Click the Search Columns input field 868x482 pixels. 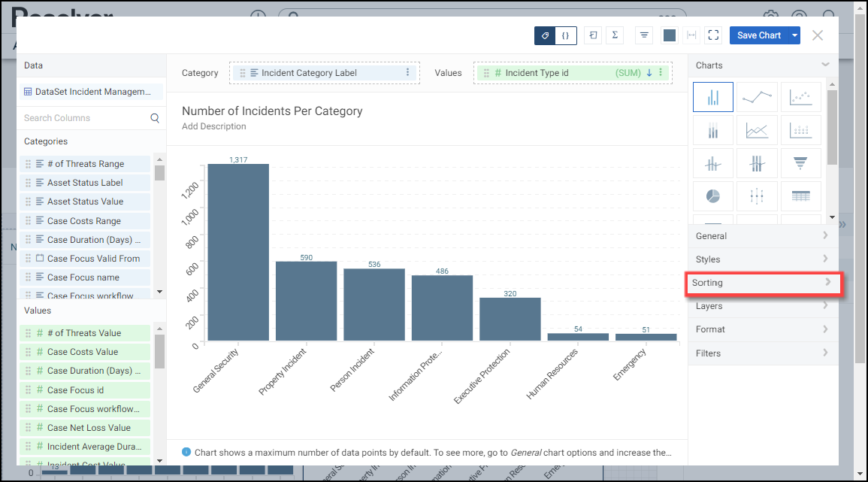pyautogui.click(x=84, y=118)
